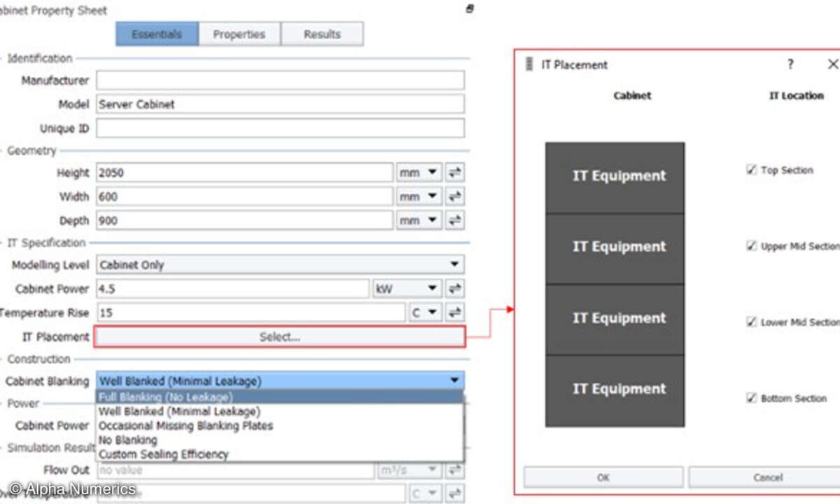Click the IT Placement dialog grip icon
Screen dimensions: 840x504
530,64
